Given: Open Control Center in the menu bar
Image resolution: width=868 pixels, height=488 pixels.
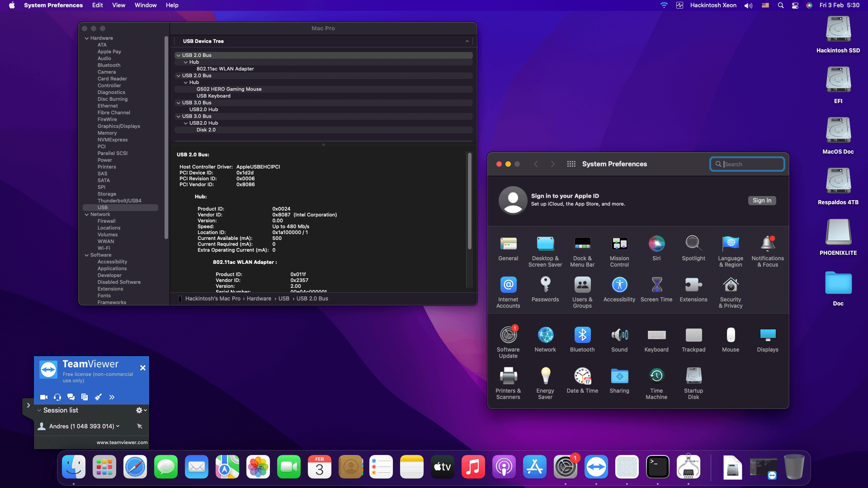Looking at the screenshot, I should [795, 5].
